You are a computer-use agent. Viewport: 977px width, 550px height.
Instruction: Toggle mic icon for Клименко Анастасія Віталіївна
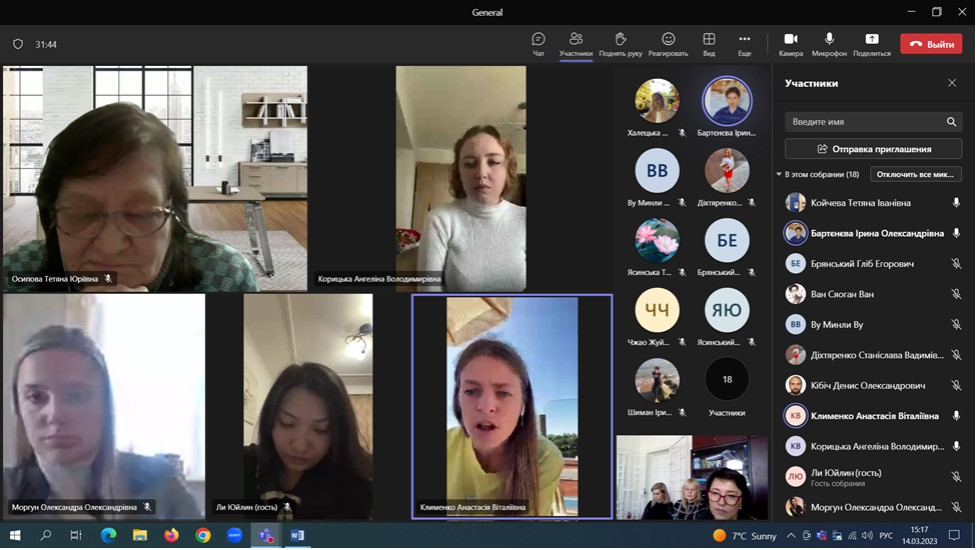[x=956, y=415]
